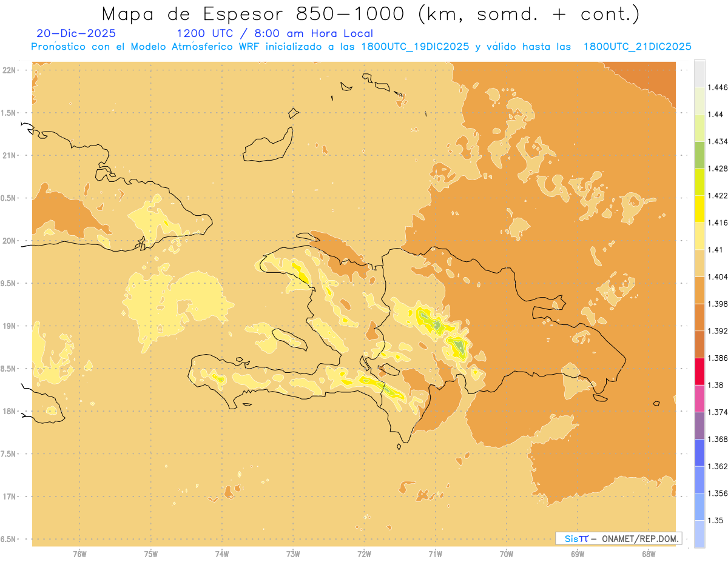Select the tan legend band between 1.404 and 1.41
This screenshot has width=728, height=562.
point(699,263)
